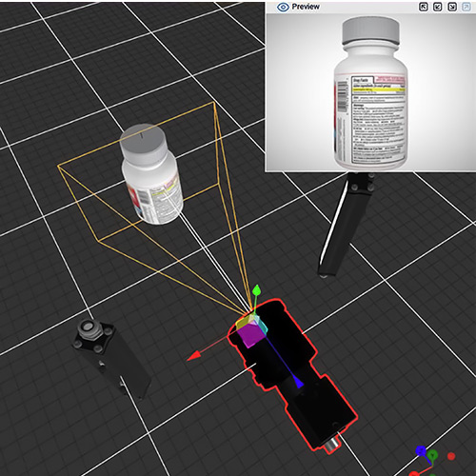Toggle the Preview eye icon

click(283, 7)
